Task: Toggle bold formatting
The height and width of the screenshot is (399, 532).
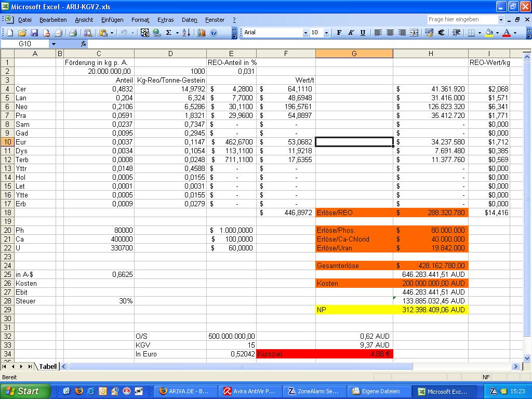Action: (x=339, y=33)
